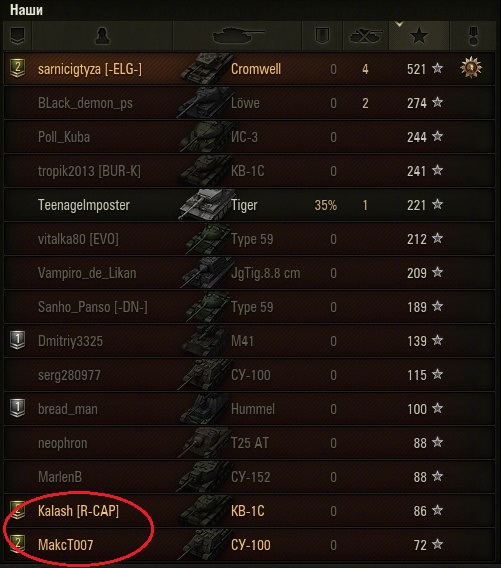Sort by experience star column header
The height and width of the screenshot is (568, 501).
pos(419,36)
